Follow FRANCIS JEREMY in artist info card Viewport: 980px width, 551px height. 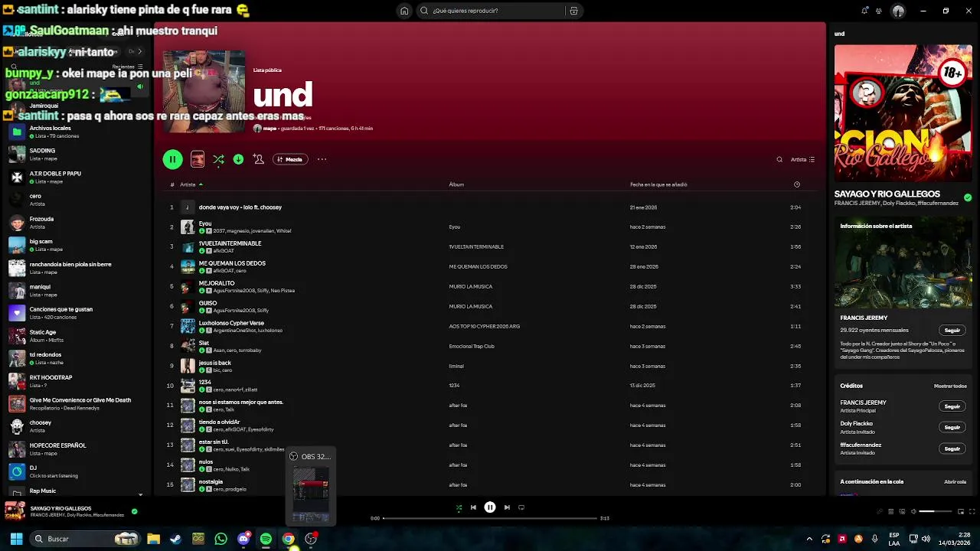952,331
